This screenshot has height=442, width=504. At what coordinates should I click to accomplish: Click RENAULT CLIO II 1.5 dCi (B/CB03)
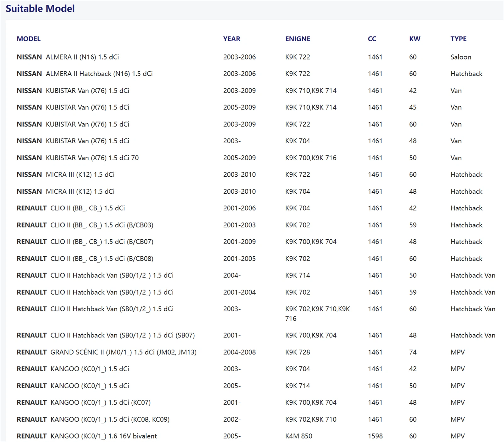85,225
